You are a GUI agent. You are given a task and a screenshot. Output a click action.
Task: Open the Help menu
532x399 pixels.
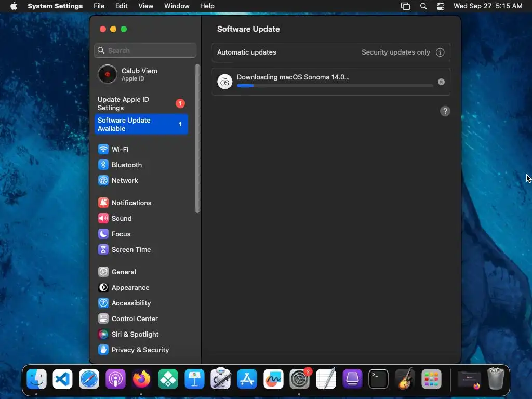[x=207, y=6]
